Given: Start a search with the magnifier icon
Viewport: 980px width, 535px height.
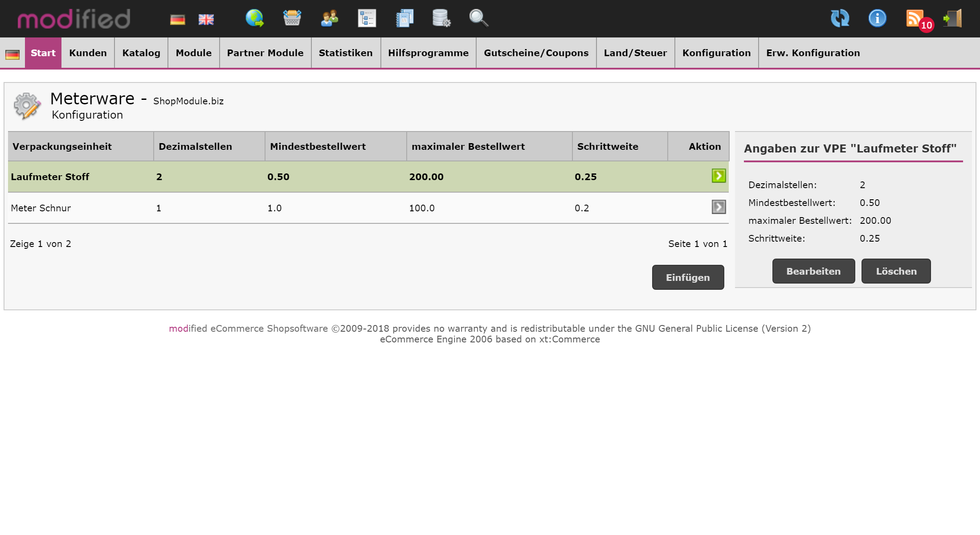Looking at the screenshot, I should (478, 19).
